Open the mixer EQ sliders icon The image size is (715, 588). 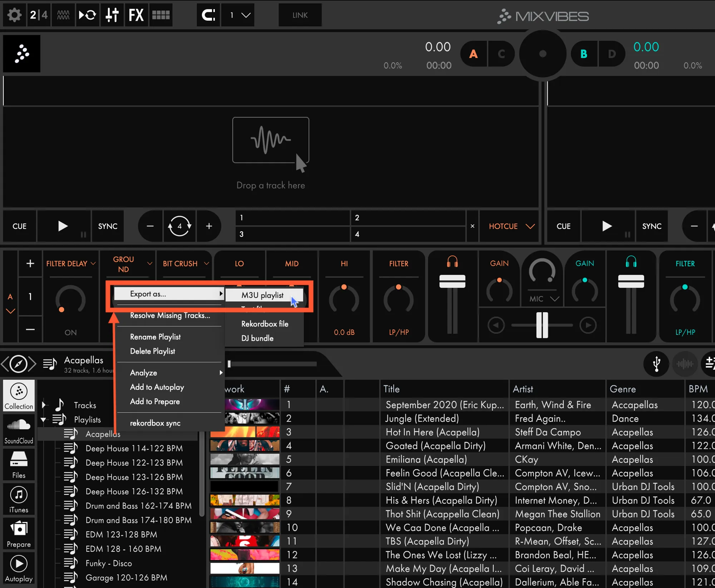(x=112, y=15)
